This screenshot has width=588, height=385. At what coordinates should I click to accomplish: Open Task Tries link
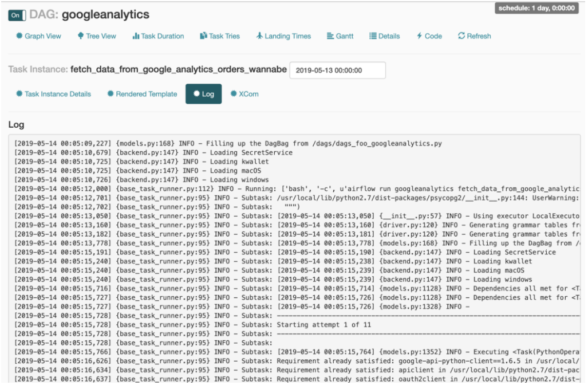click(x=220, y=36)
